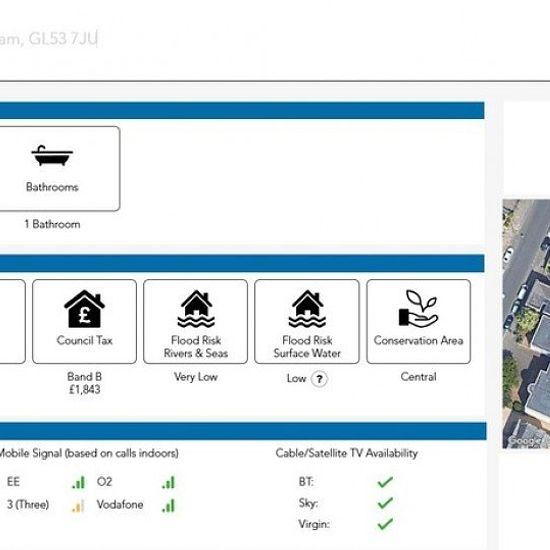550x550 pixels.
Task: Open the aerial satellite map image
Action: point(526,324)
